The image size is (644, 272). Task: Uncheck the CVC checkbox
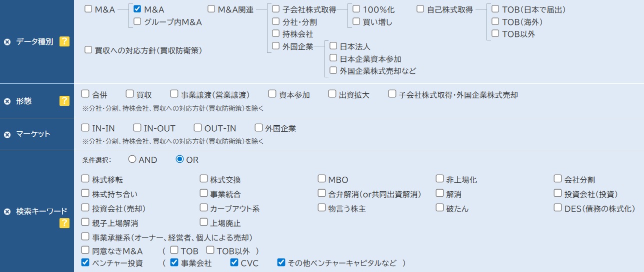point(234,263)
